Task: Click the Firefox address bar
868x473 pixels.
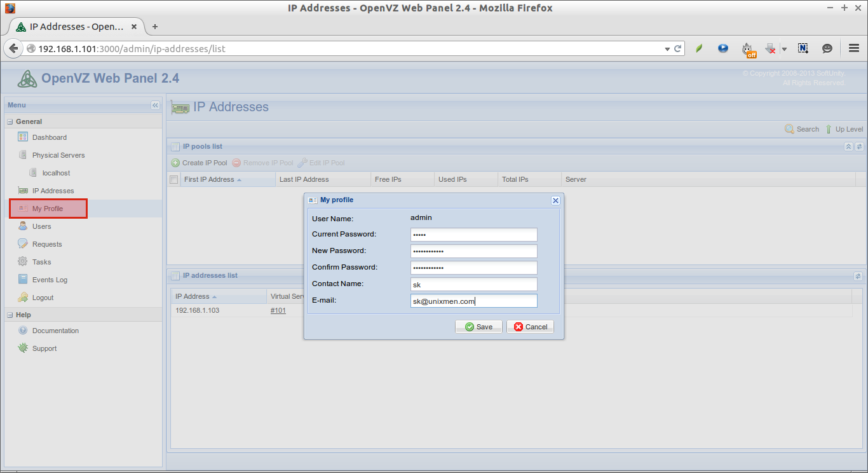Action: tap(343, 48)
